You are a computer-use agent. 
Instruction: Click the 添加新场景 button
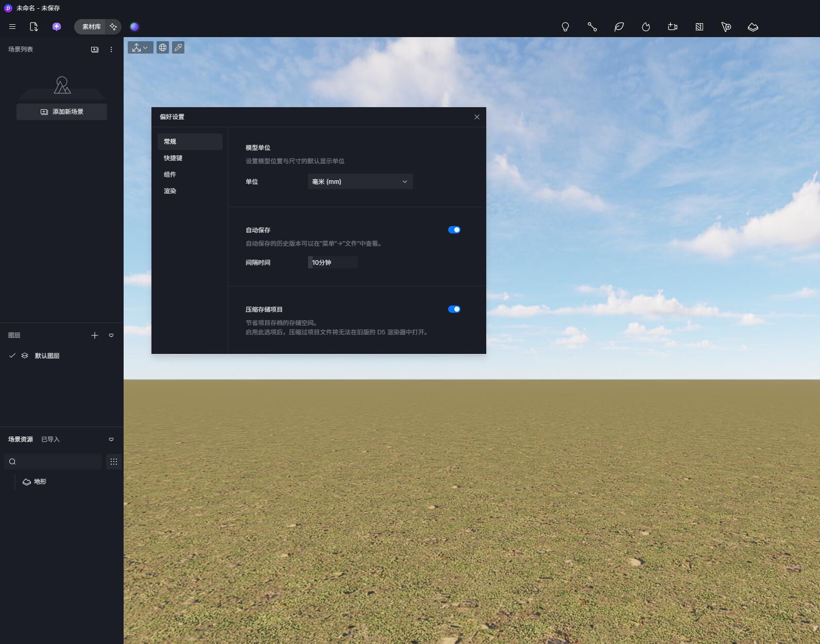pyautogui.click(x=62, y=112)
